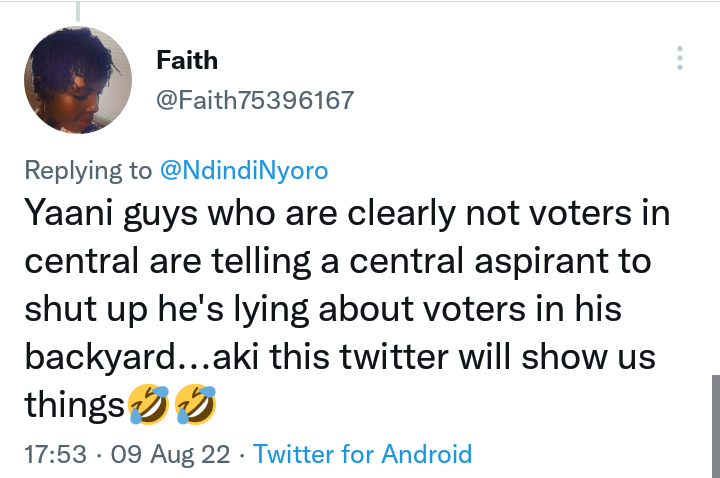This screenshot has height=478, width=720.
Task: Click the 17:53 timestamp
Action: click(x=55, y=454)
